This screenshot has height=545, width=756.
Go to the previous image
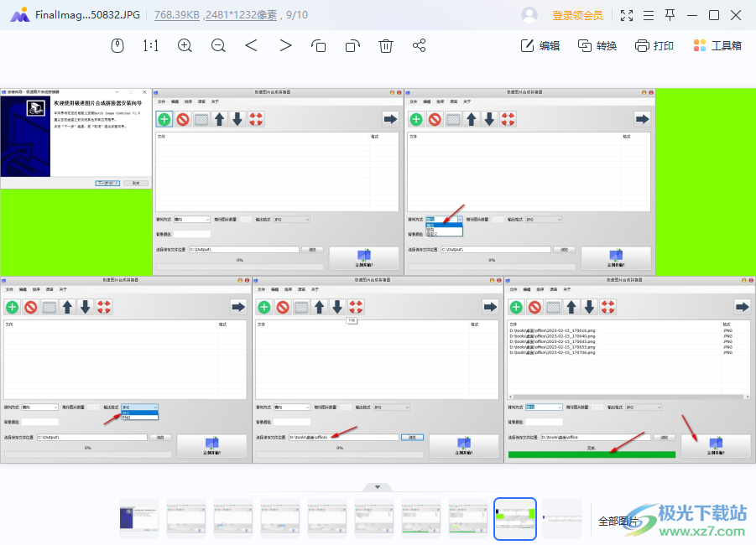point(251,46)
